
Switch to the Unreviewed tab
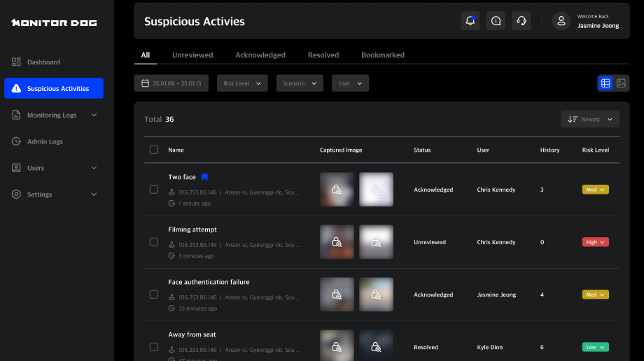coord(192,55)
